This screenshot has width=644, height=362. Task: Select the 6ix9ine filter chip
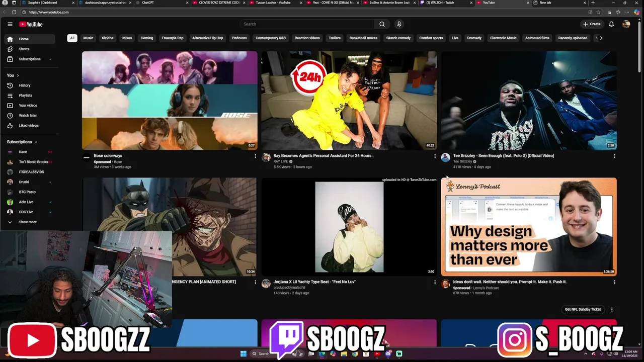108,38
